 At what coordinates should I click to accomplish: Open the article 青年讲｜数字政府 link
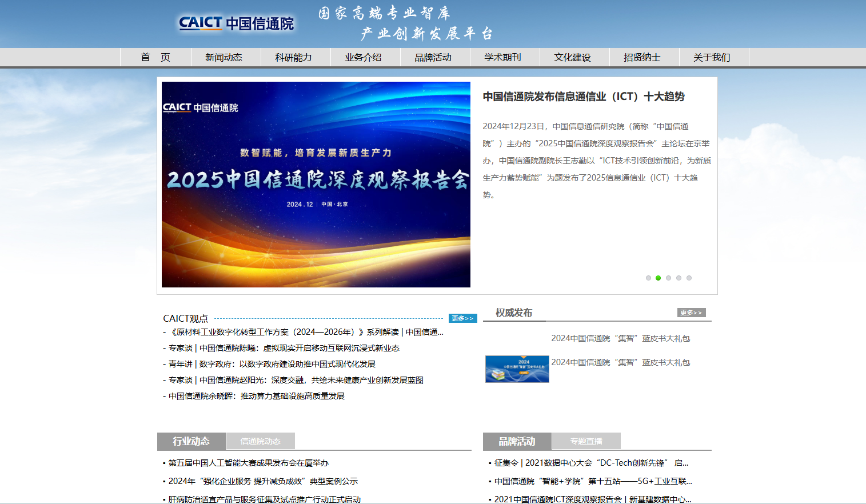pyautogui.click(x=270, y=363)
